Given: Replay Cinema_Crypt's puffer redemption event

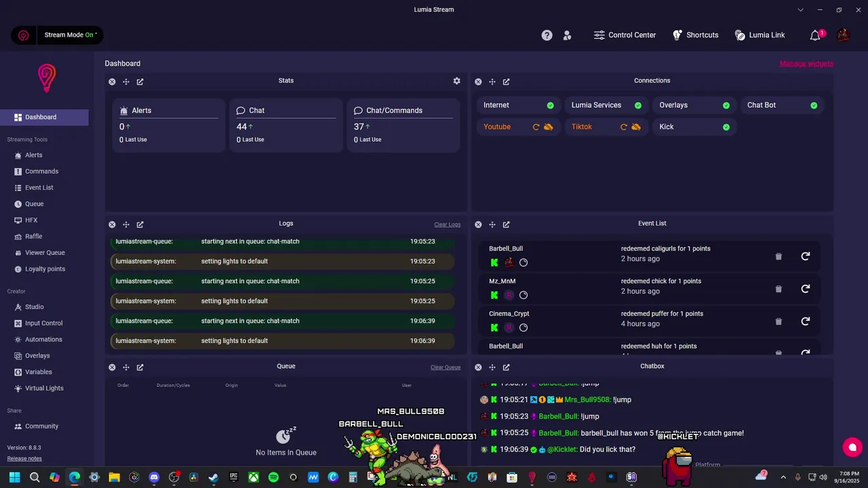Looking at the screenshot, I should point(806,321).
